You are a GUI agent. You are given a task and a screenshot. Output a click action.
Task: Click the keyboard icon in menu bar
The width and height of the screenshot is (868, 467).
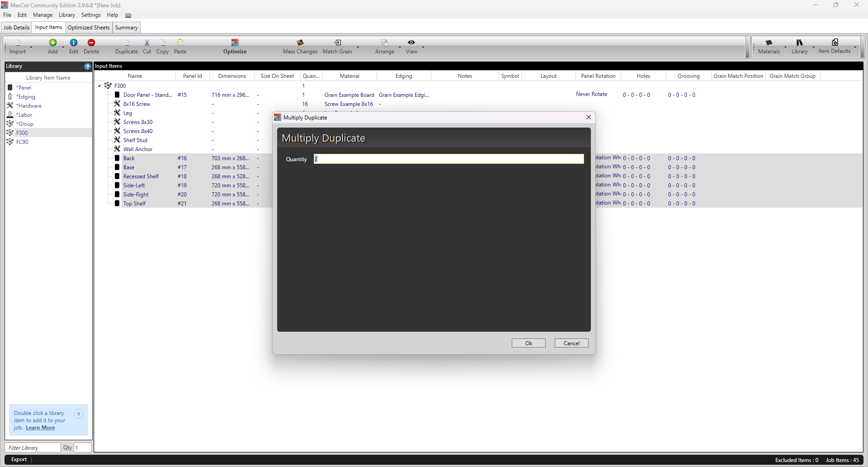(128, 15)
